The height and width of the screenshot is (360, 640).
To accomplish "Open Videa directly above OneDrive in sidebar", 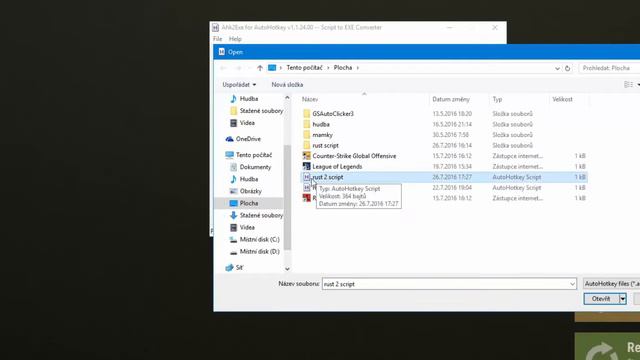I will click(x=247, y=123).
